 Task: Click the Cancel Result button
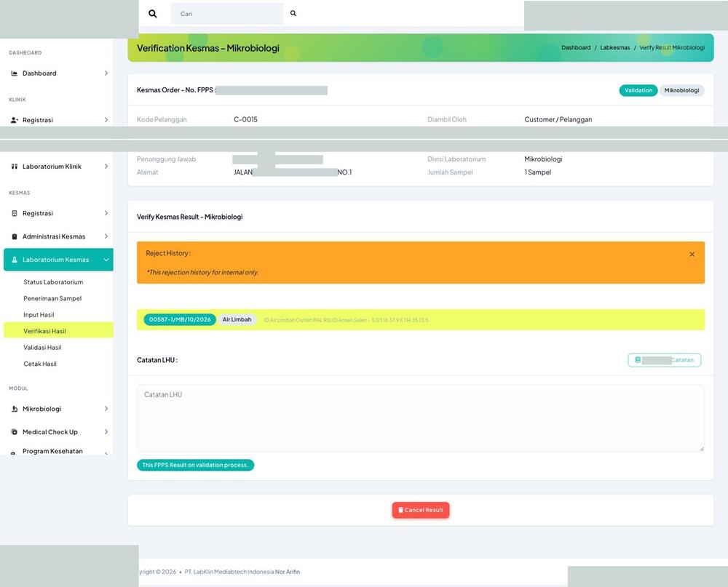(421, 510)
